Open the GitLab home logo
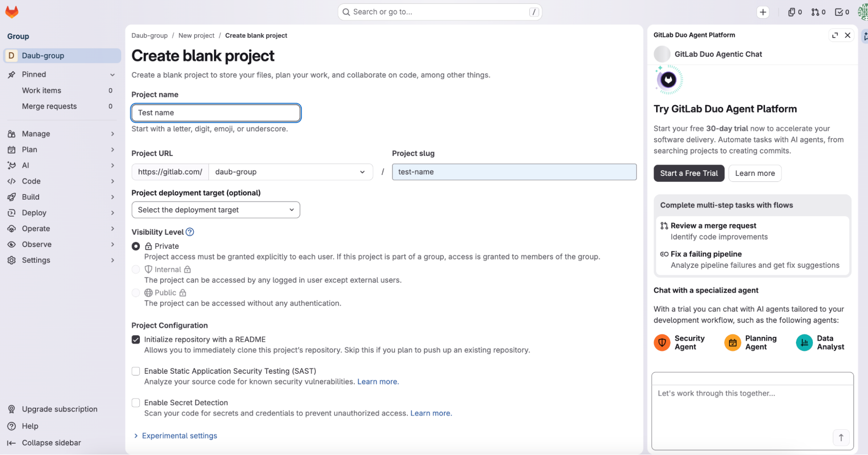 click(x=12, y=12)
